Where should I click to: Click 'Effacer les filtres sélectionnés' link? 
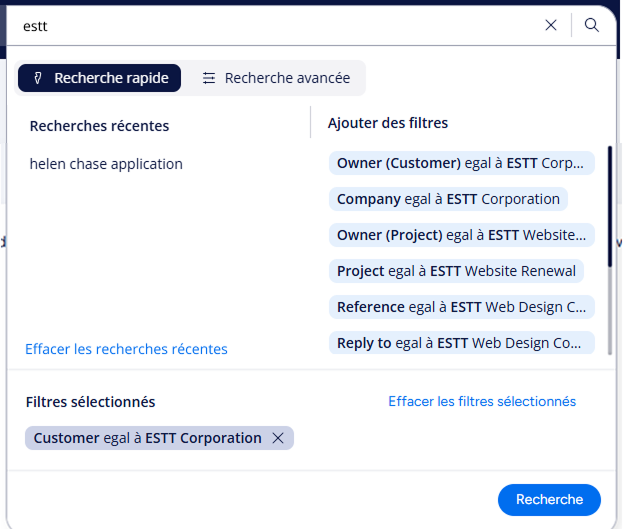[482, 401]
